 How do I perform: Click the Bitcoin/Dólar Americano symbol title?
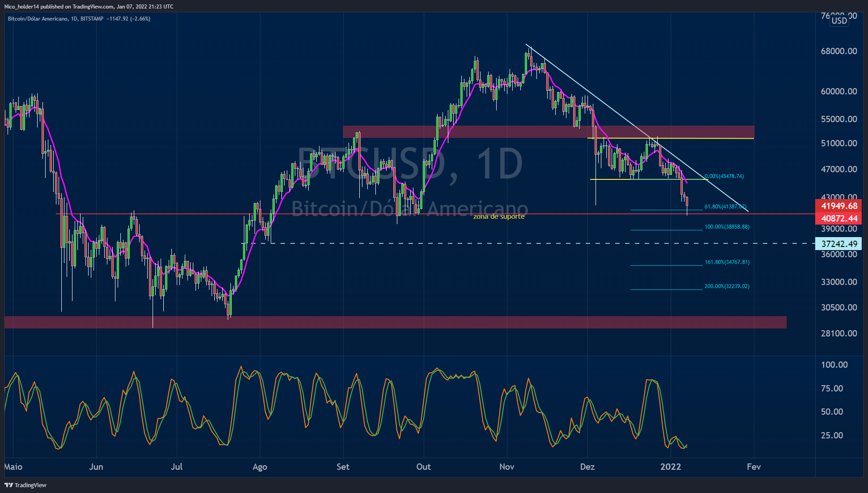click(x=38, y=19)
